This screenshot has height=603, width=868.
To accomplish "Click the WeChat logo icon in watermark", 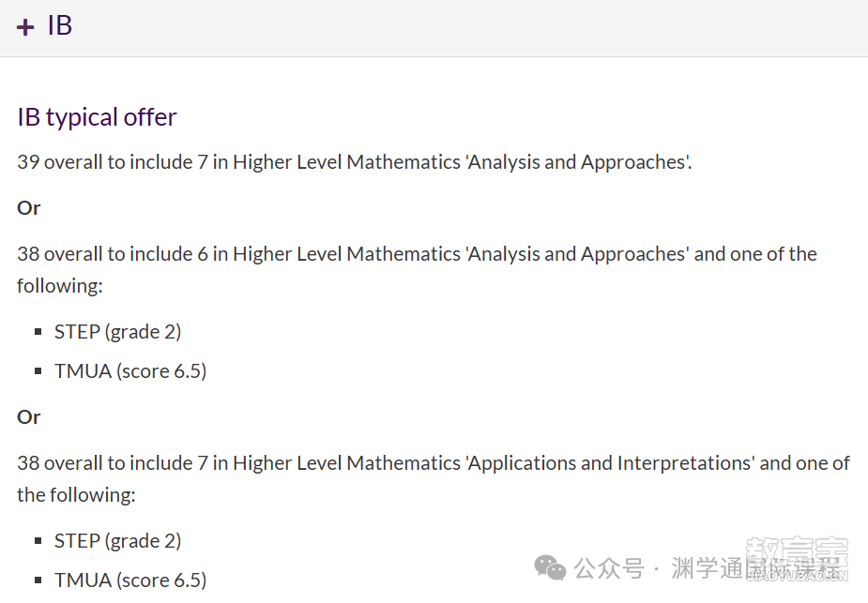I will click(x=550, y=567).
